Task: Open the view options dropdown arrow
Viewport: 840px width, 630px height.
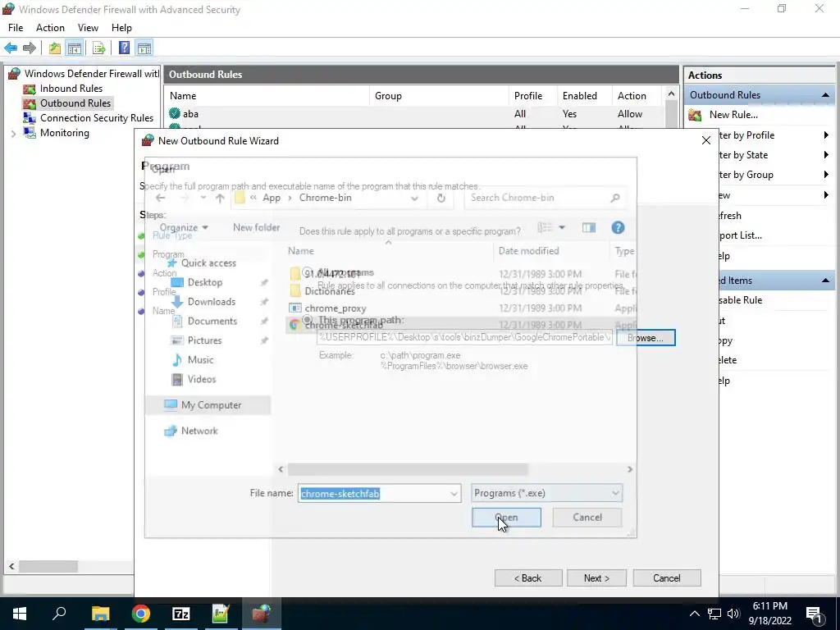Action: coord(562,228)
